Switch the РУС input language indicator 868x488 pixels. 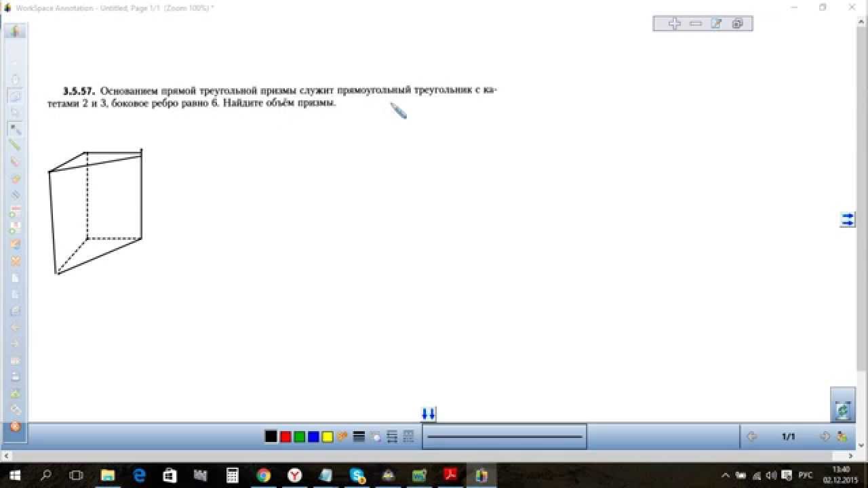tap(805, 475)
